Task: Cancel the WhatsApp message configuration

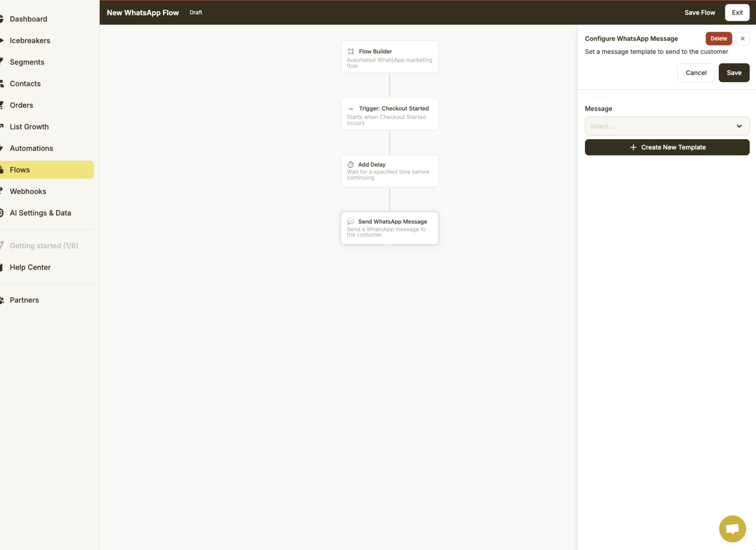Action: point(696,73)
